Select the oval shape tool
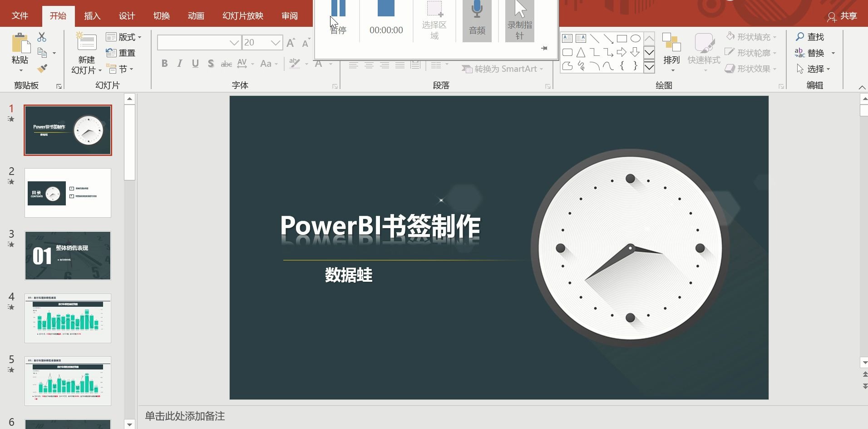 pyautogui.click(x=635, y=38)
